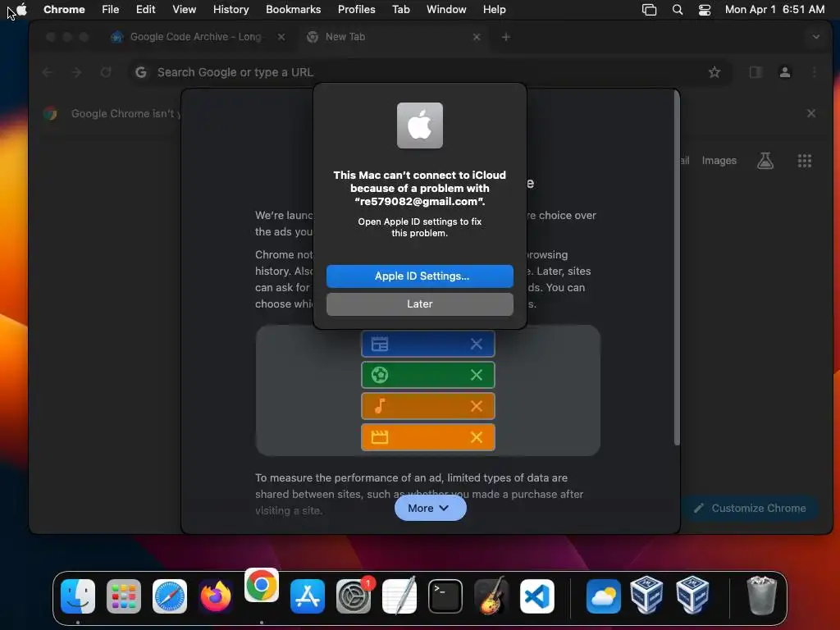Open the View menu

(184, 9)
